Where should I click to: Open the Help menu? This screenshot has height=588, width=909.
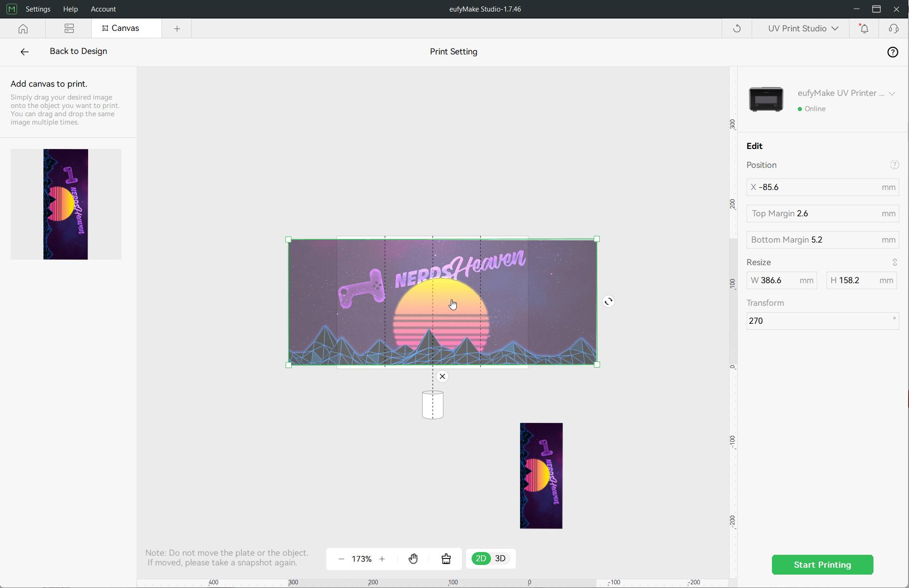point(71,9)
